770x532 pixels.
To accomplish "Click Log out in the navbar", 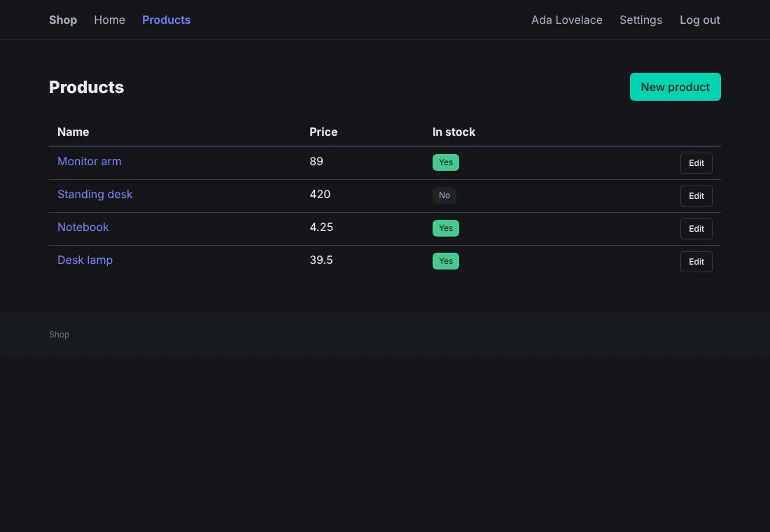I will point(700,20).
